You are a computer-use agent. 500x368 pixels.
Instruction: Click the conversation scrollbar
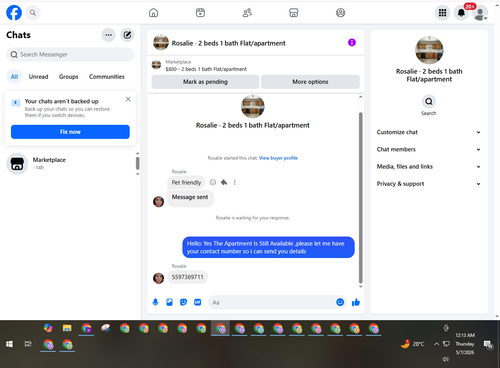[360, 197]
